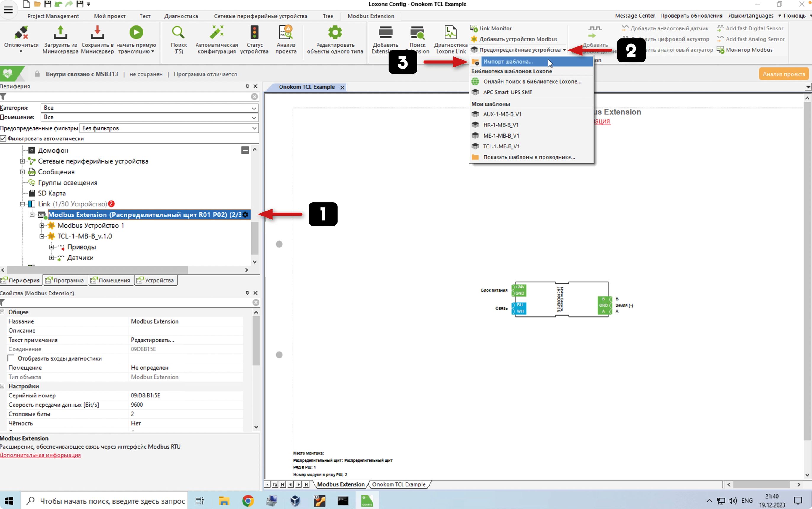
Task: Click Load from Miniserver upload icon
Action: pos(60,33)
